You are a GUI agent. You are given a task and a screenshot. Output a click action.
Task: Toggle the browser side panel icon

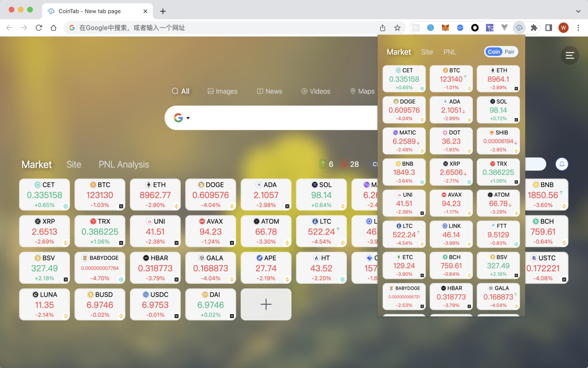[x=548, y=28]
